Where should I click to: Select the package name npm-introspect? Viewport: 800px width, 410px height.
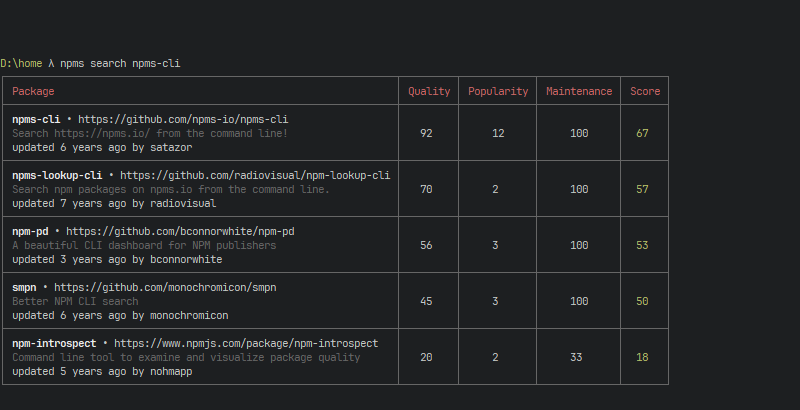54,344
